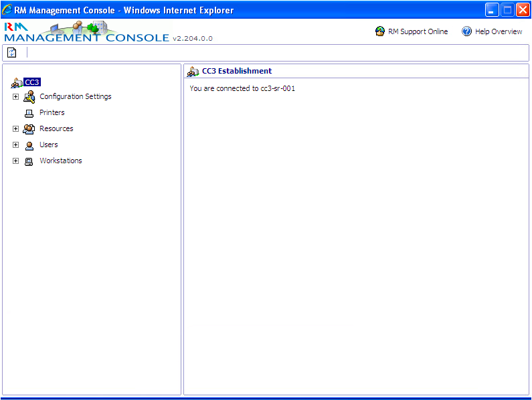Select Resources in the tree
Viewport: 532px width, 400px height.
(56, 128)
